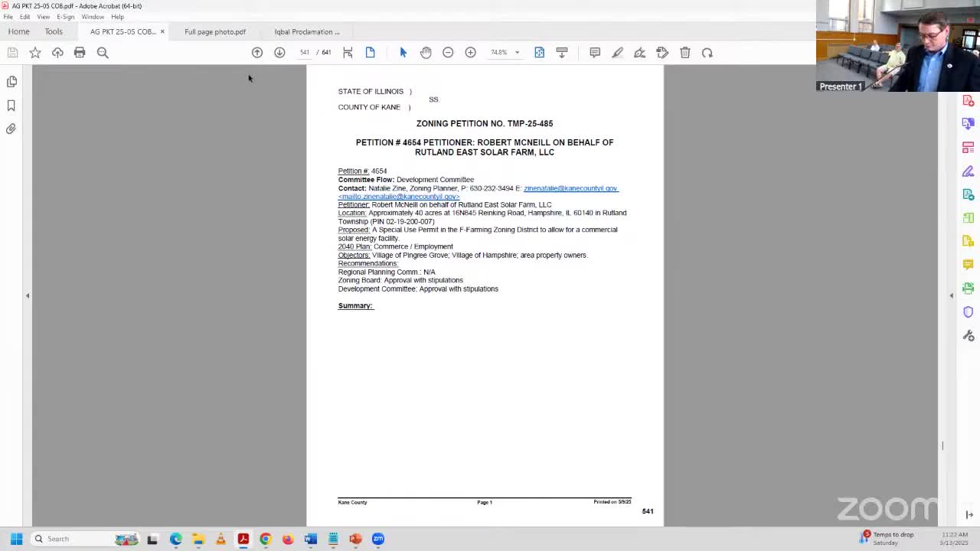The width and height of the screenshot is (980, 551).
Task: Open the Edit menu
Action: 24,17
